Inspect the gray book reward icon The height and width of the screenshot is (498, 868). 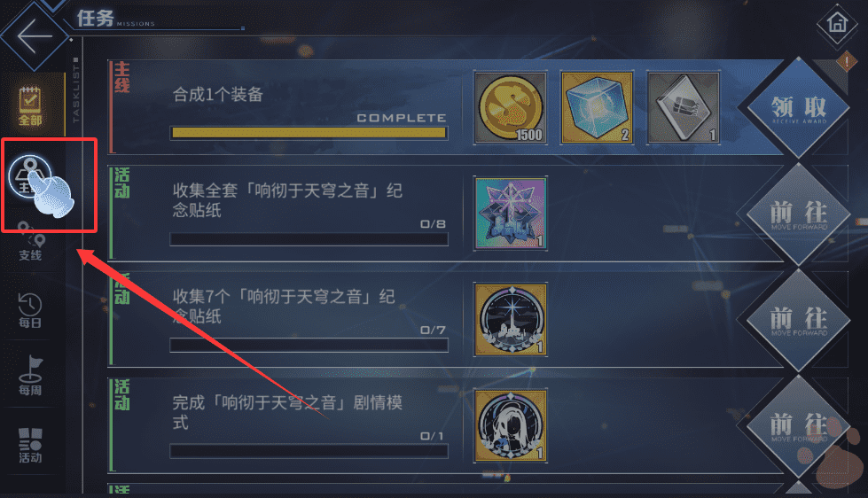pyautogui.click(x=683, y=108)
